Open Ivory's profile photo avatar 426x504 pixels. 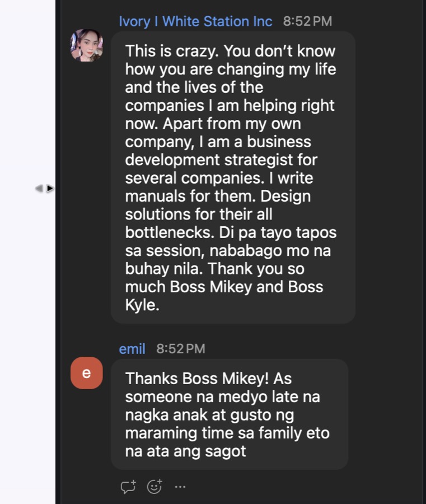coord(87,45)
